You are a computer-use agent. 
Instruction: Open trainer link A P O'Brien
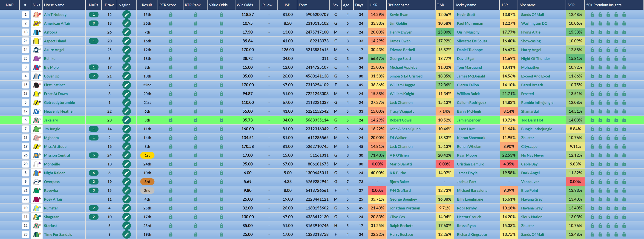tap(399, 155)
